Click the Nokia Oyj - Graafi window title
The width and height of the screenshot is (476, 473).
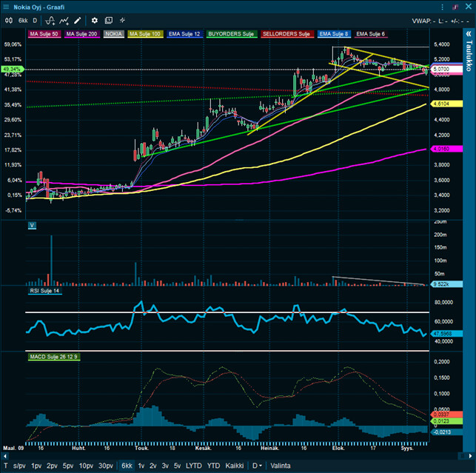(38, 7)
